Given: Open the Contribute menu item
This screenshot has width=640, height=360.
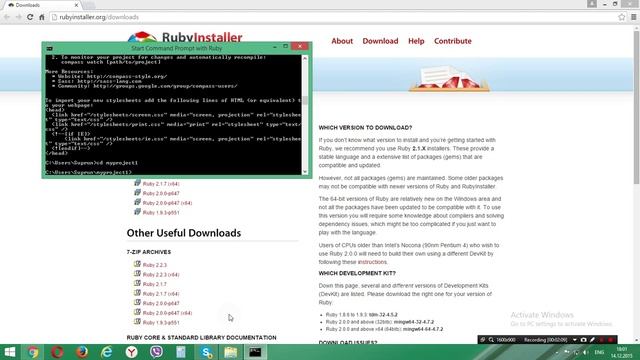Looking at the screenshot, I should coord(453,41).
